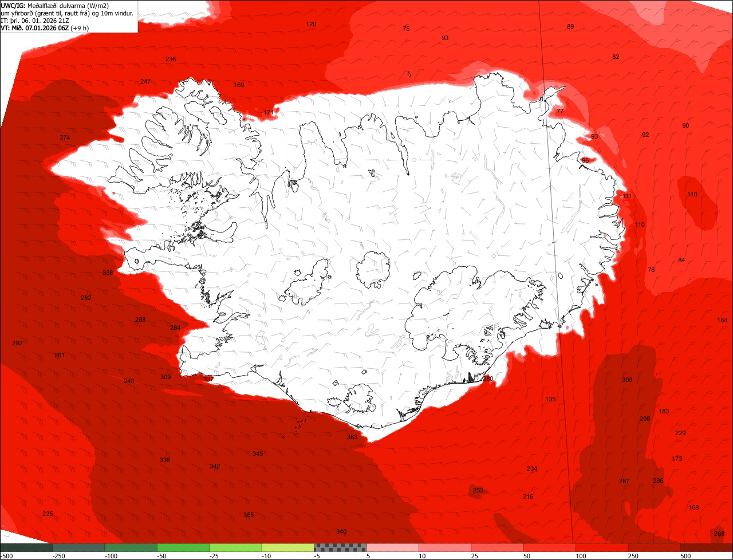Click the map value 345
Viewport: 733px width, 560px height.
(x=258, y=453)
